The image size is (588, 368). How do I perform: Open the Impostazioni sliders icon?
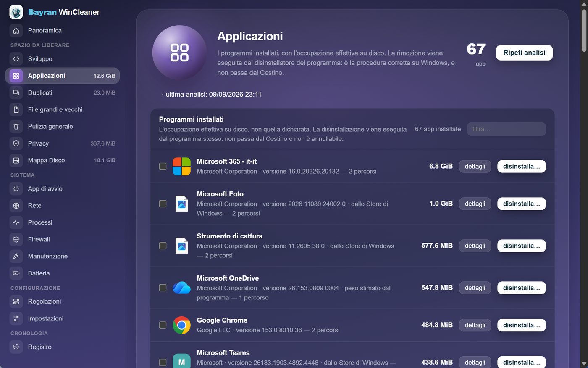pyautogui.click(x=16, y=318)
